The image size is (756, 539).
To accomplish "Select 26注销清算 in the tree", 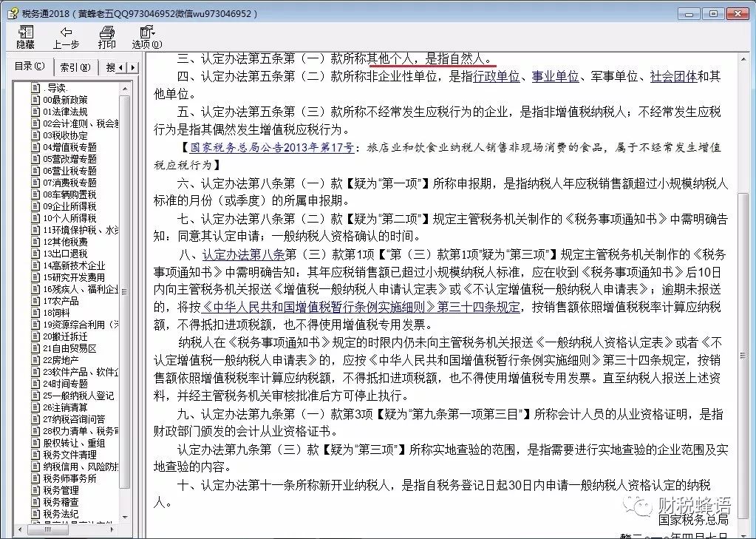I will (x=65, y=407).
